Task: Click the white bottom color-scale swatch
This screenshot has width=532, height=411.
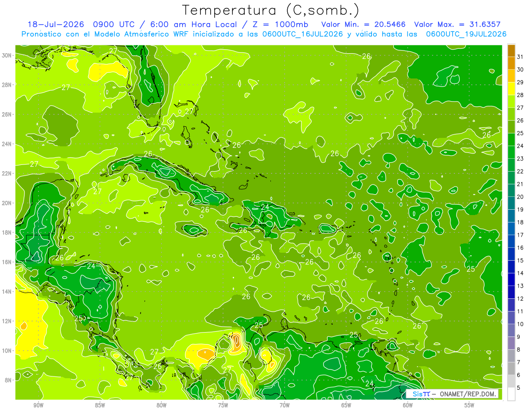Action: pos(511,394)
